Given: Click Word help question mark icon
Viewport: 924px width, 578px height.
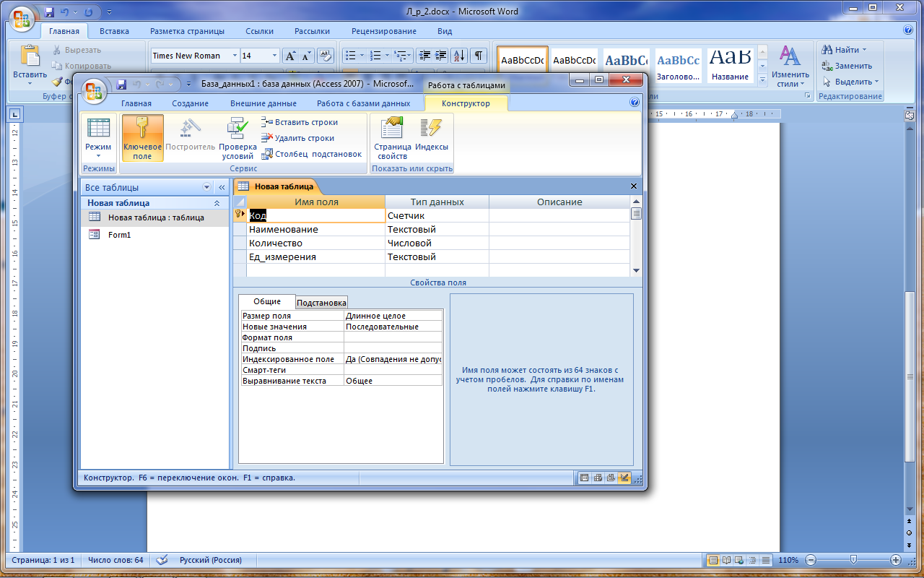Looking at the screenshot, I should (x=908, y=30).
